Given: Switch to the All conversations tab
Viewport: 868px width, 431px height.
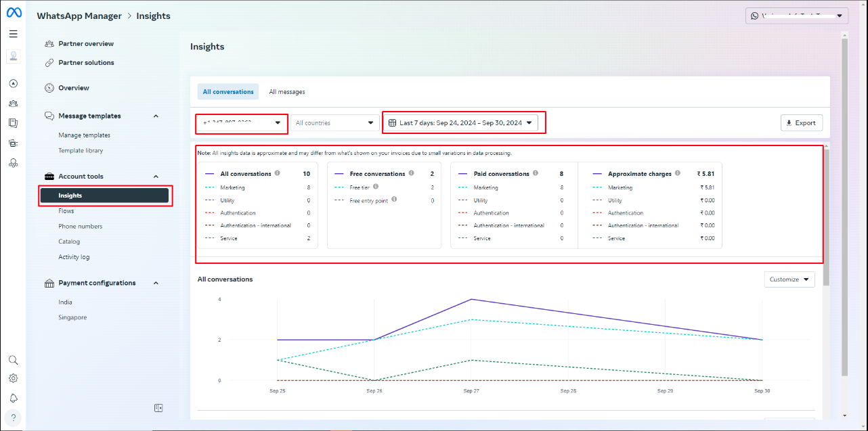Looking at the screenshot, I should (x=228, y=92).
